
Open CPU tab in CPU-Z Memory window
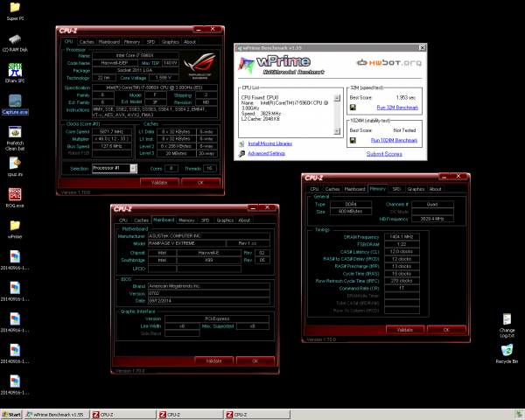pyautogui.click(x=314, y=189)
